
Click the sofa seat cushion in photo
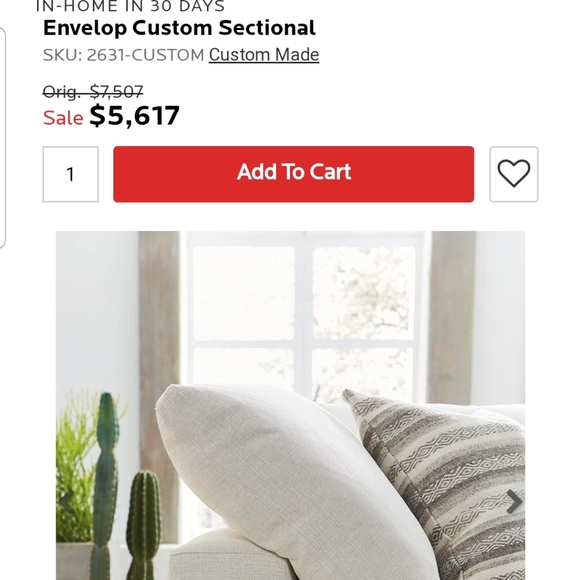click(x=229, y=555)
